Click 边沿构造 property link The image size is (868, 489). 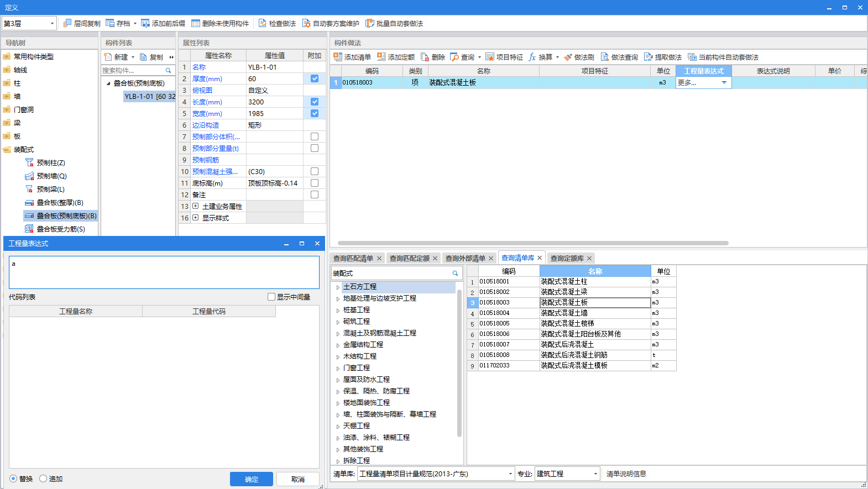[x=206, y=125]
